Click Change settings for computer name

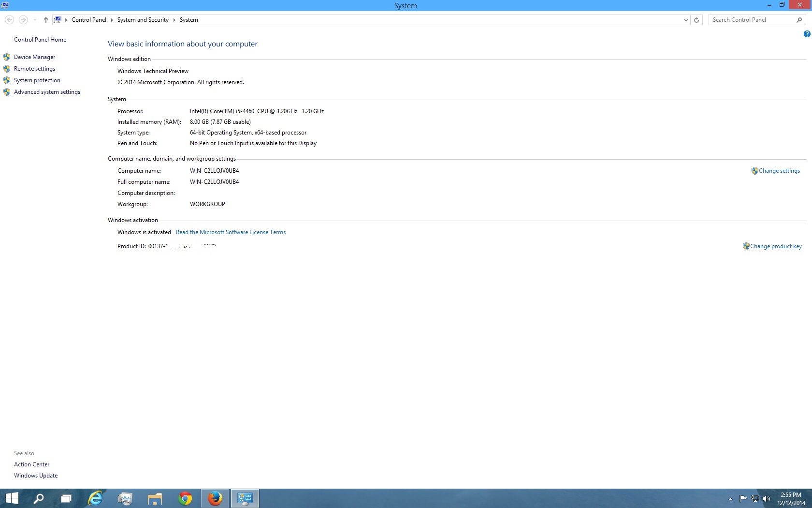tap(779, 171)
